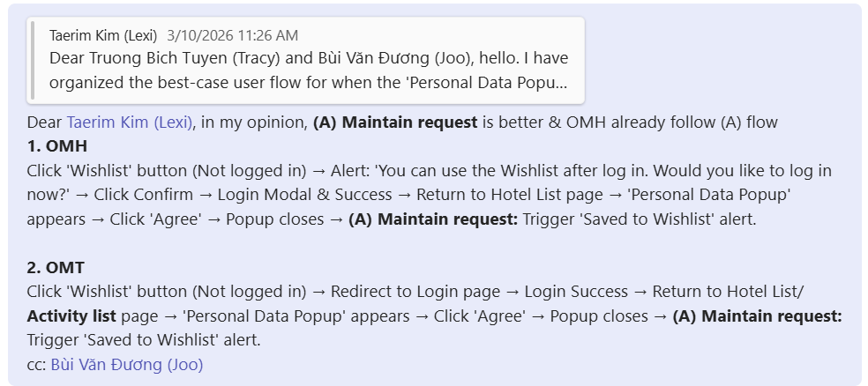This screenshot has width=868, height=386.
Task: Click the '2. OMT' heading
Action: [56, 267]
